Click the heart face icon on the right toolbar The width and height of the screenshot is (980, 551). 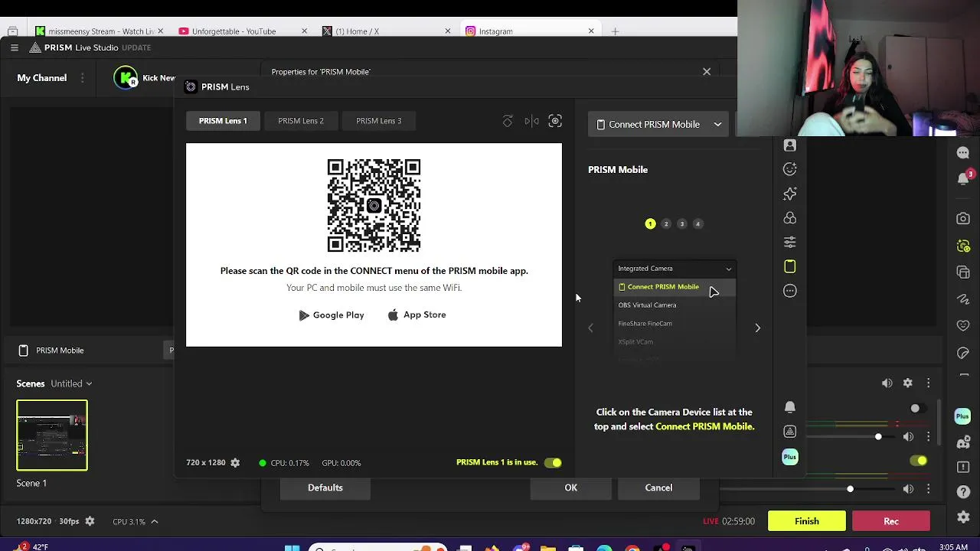click(x=963, y=326)
